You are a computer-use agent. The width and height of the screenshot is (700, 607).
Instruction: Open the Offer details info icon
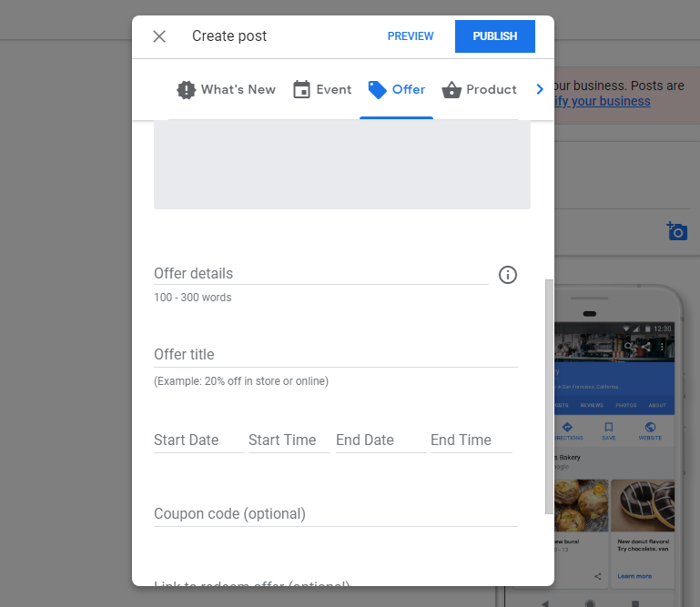tap(508, 275)
